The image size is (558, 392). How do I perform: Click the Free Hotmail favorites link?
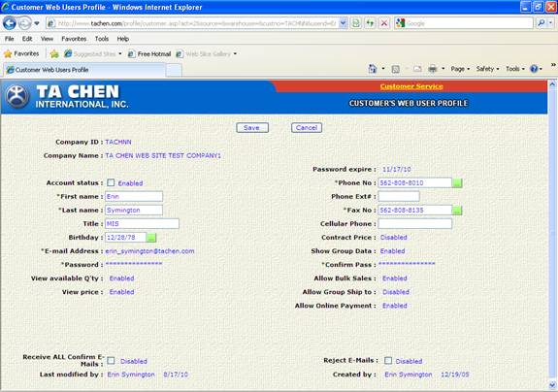pyautogui.click(x=149, y=54)
